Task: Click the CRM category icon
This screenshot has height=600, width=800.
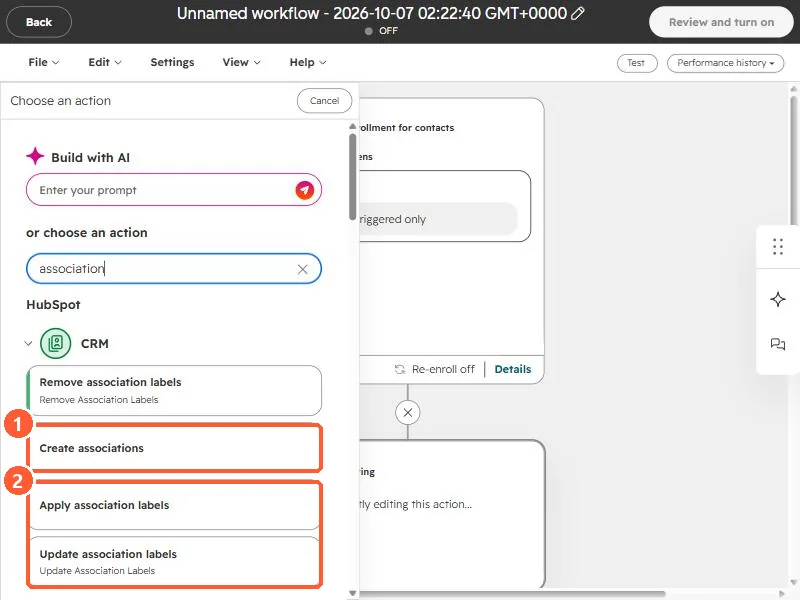Action: click(56, 343)
